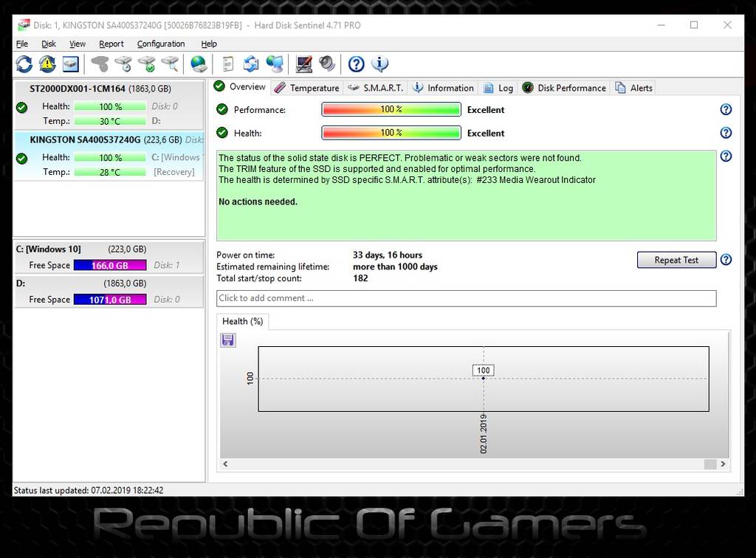Click the Health 100 % gradient bar in Overview
756x558 pixels.
391,133
